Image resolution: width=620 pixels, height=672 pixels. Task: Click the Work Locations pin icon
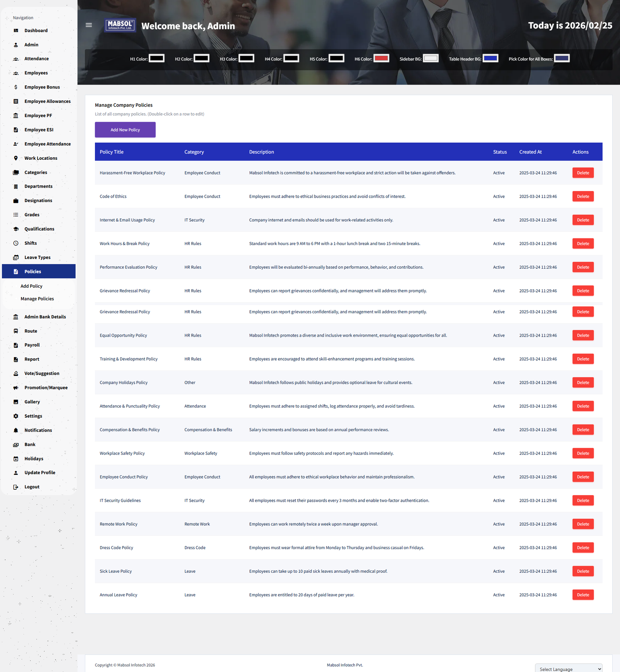[16, 158]
